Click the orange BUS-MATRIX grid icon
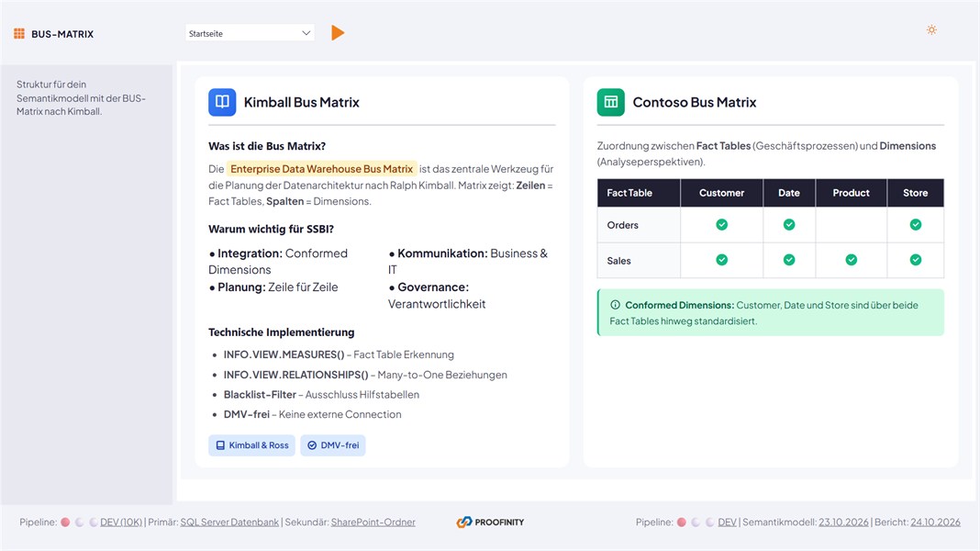 (19, 34)
